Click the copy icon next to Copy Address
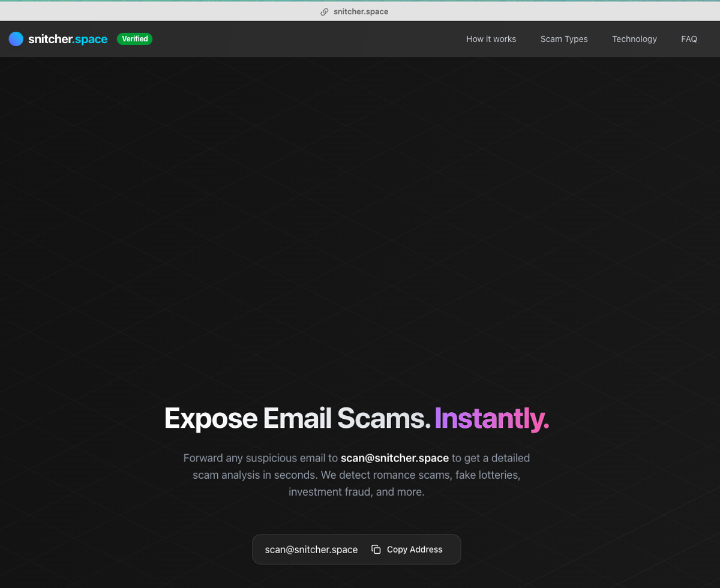The image size is (720, 588). coord(376,550)
